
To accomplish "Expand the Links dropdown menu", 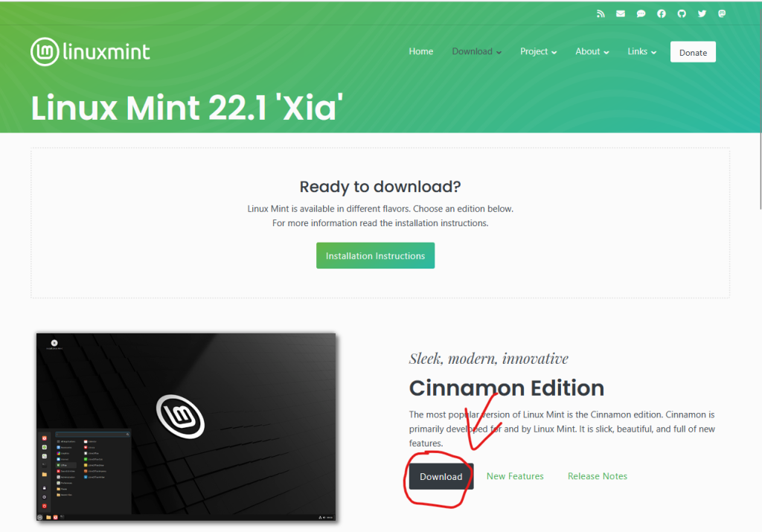I will pyautogui.click(x=641, y=51).
